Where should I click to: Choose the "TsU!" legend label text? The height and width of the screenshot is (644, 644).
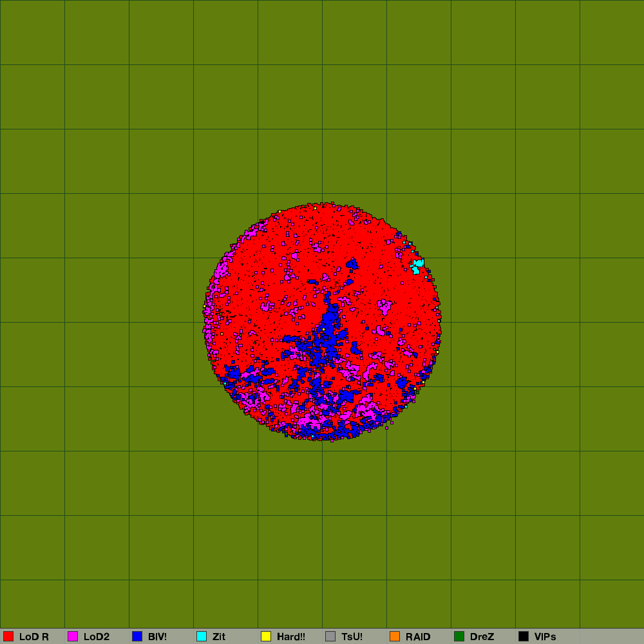pyautogui.click(x=352, y=637)
